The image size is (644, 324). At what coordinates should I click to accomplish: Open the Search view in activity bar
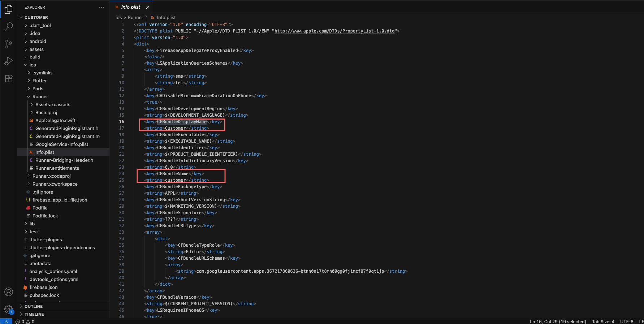pyautogui.click(x=9, y=27)
